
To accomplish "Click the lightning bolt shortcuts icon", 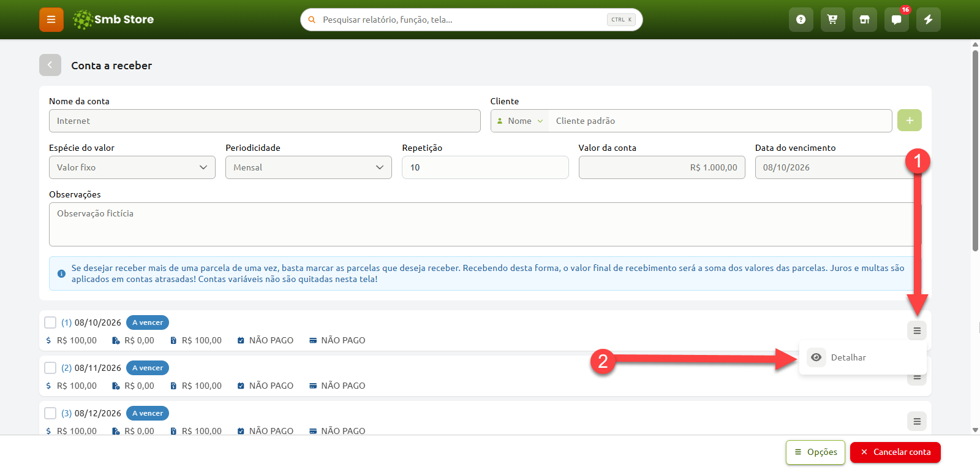I will [929, 20].
